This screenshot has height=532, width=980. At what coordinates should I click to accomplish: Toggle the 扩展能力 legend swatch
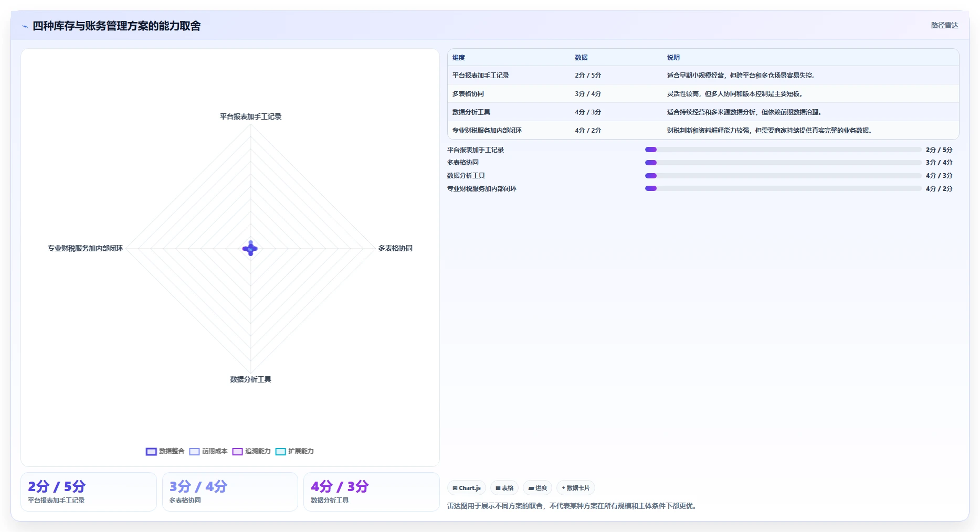pyautogui.click(x=280, y=452)
